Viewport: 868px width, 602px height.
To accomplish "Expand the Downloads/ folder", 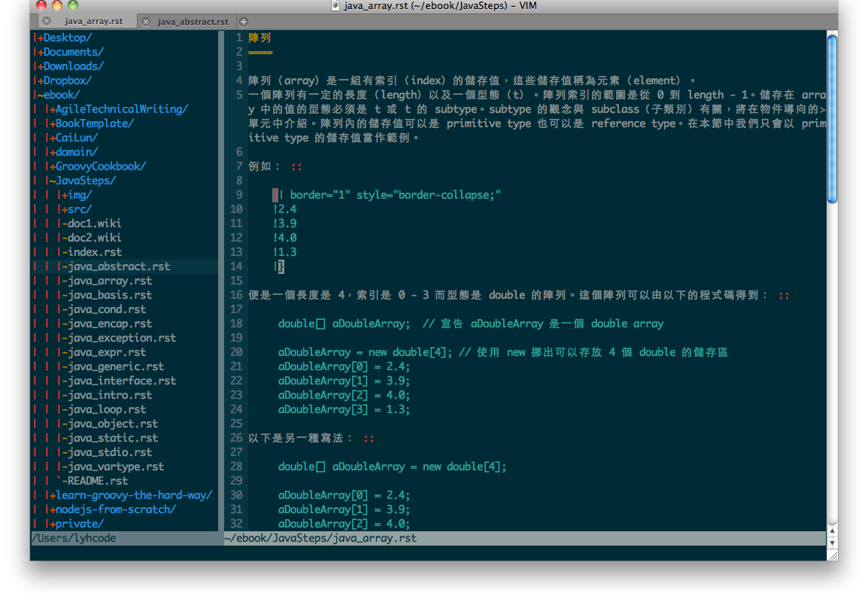I will (x=69, y=66).
